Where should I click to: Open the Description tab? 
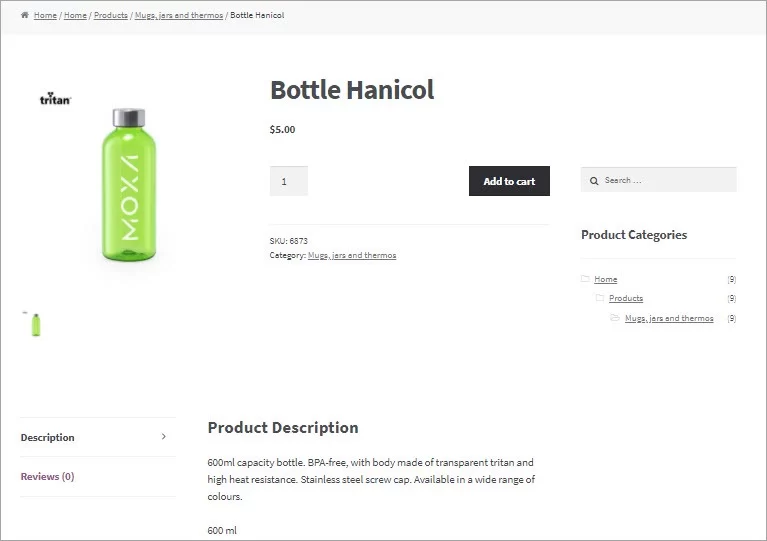coord(48,438)
